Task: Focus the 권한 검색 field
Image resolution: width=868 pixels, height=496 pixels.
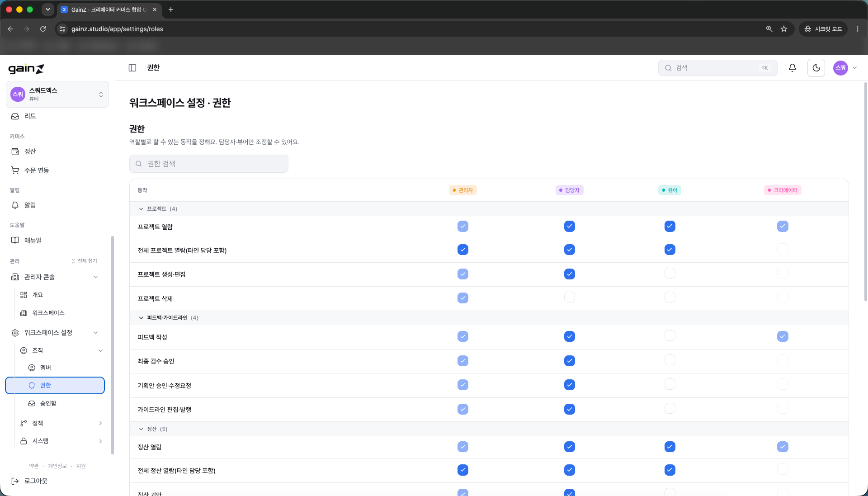Action: (x=209, y=164)
